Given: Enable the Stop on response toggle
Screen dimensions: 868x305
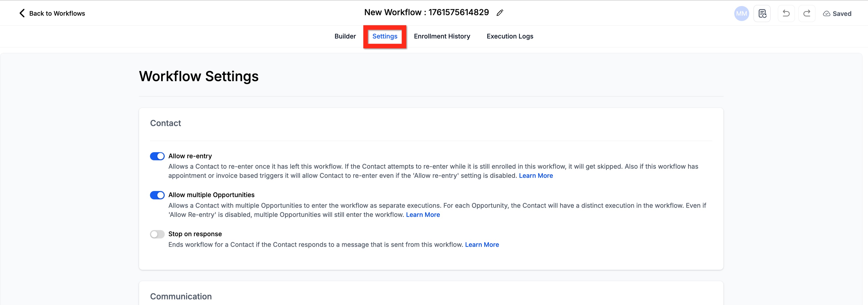Looking at the screenshot, I should [157, 234].
